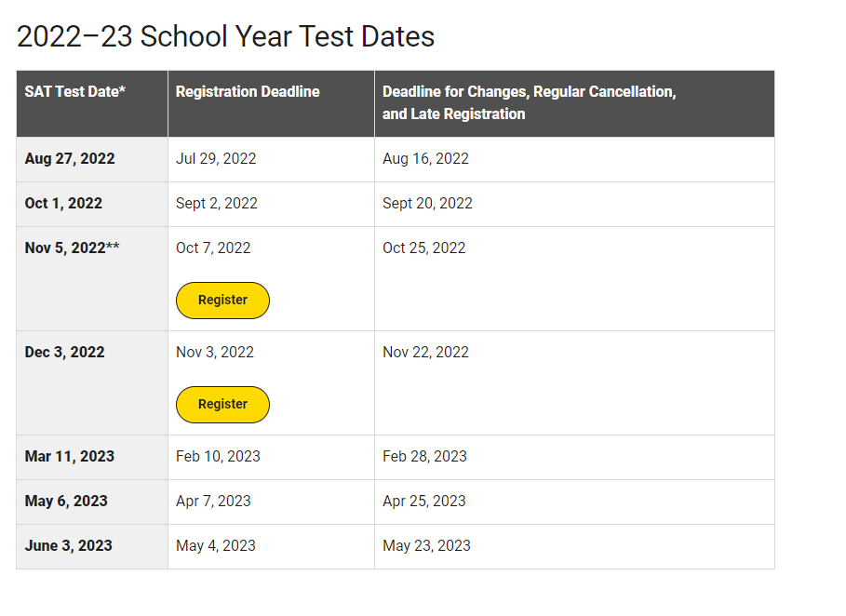The height and width of the screenshot is (616, 846).
Task: Select the Apr 7, 2023 registration deadline
Action: pos(213,501)
